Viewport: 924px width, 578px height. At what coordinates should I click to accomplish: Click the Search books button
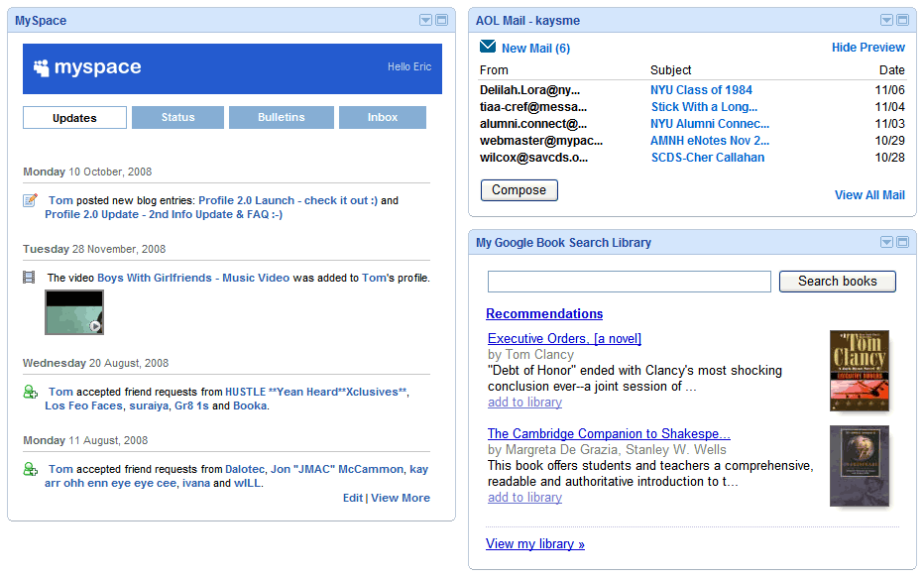[837, 282]
